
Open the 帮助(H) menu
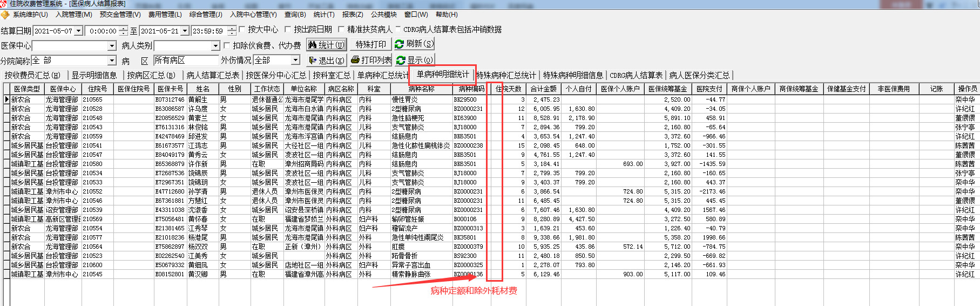(x=447, y=15)
